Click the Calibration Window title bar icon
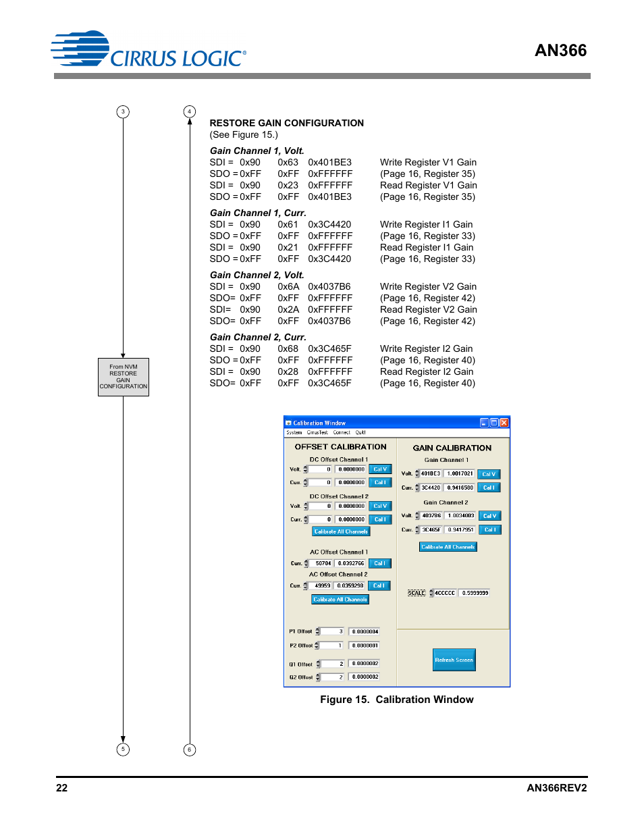The width and height of the screenshot is (644, 834). coord(289,423)
